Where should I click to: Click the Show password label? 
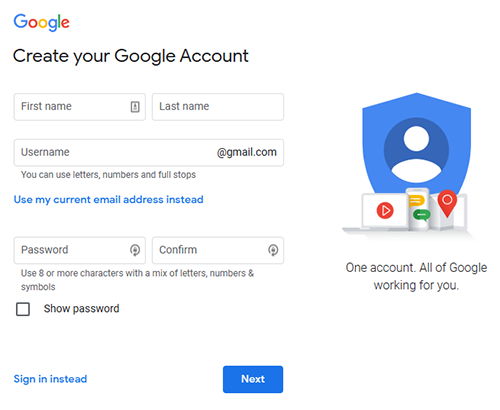click(x=81, y=309)
